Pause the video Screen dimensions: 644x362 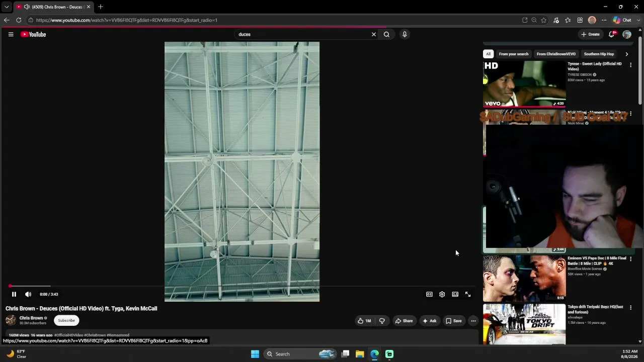coord(14,294)
